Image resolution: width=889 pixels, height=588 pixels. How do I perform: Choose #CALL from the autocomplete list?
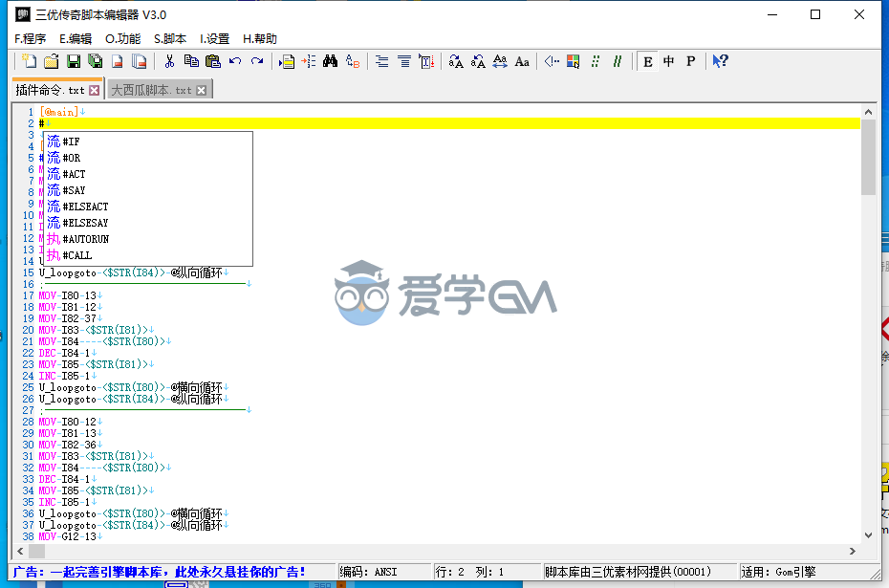[148, 255]
